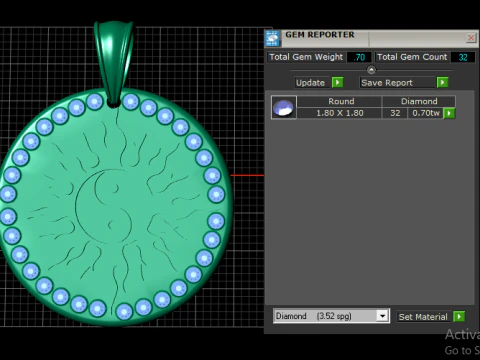Image resolution: width=480 pixels, height=360 pixels.
Task: Close the Gem Reporter panel
Action: 471,38
